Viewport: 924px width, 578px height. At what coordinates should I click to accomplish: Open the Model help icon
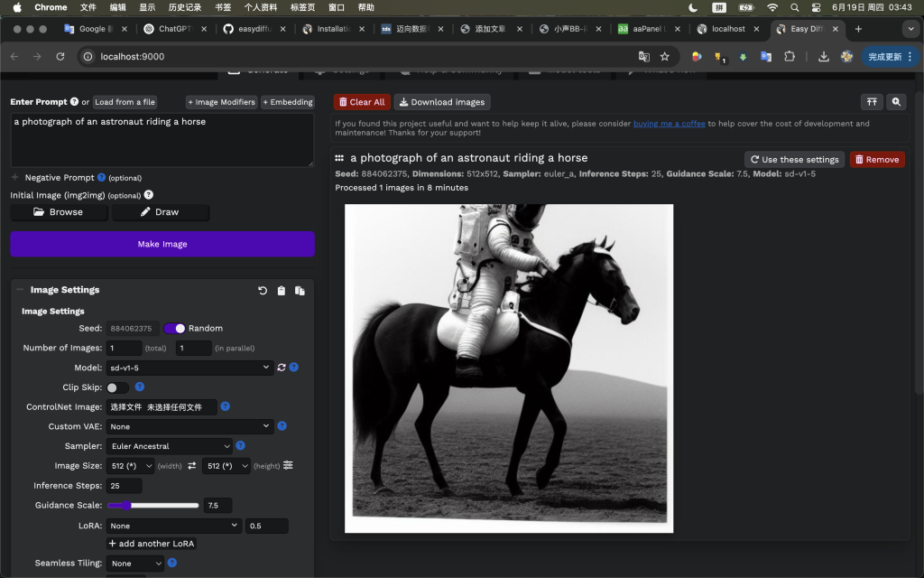click(x=294, y=368)
